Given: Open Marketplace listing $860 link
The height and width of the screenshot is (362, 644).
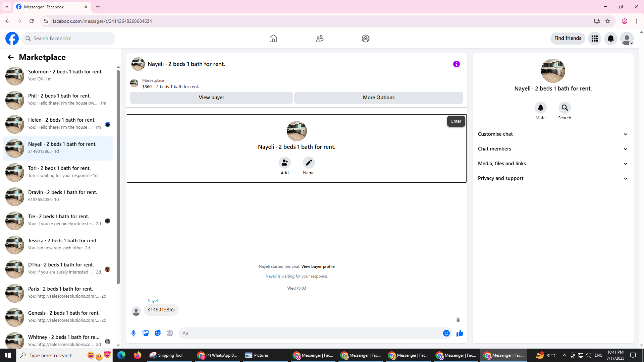Looking at the screenshot, I should (x=171, y=86).
